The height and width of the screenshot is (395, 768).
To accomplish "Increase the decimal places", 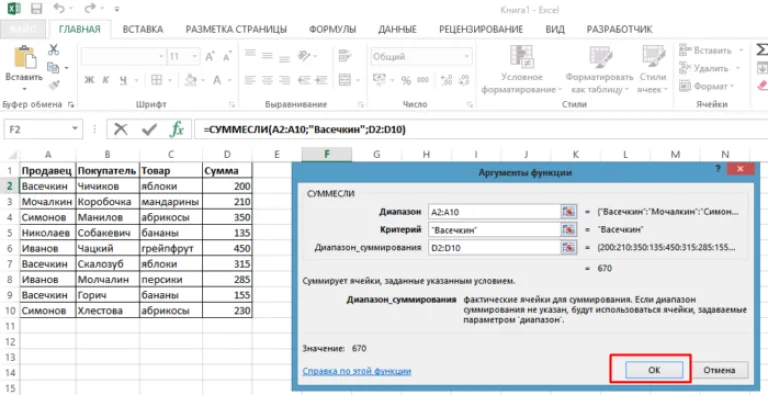I will pos(446,80).
